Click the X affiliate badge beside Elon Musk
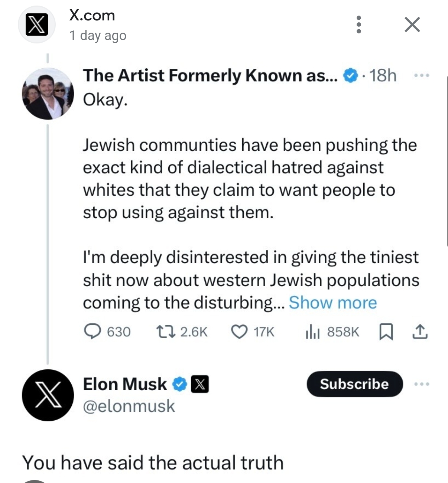448x483 pixels. tap(200, 384)
